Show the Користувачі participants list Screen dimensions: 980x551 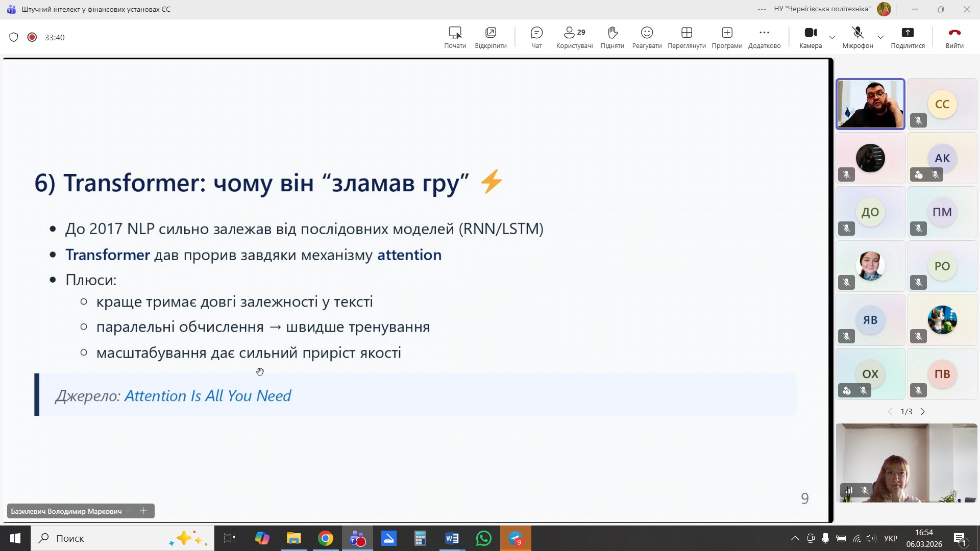tap(574, 37)
